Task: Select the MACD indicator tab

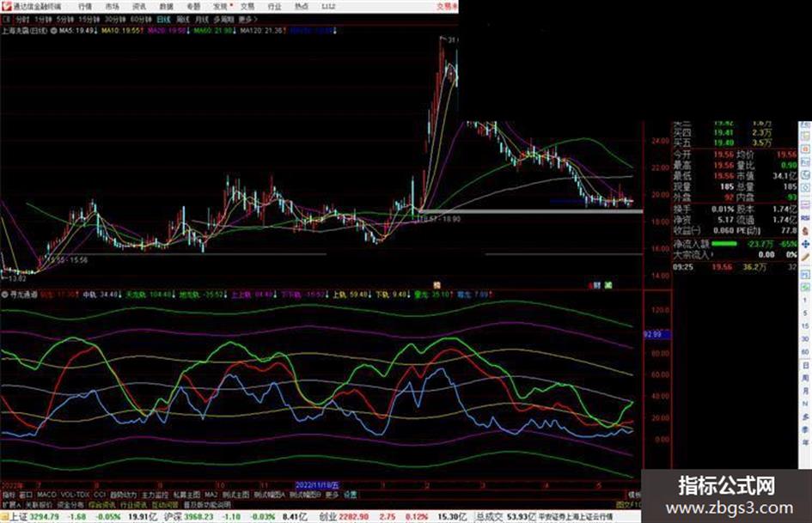Action: tap(46, 495)
